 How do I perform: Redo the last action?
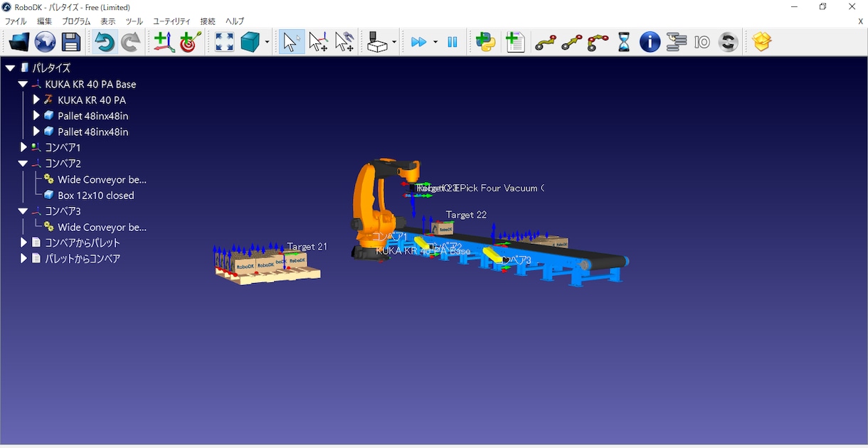(131, 42)
